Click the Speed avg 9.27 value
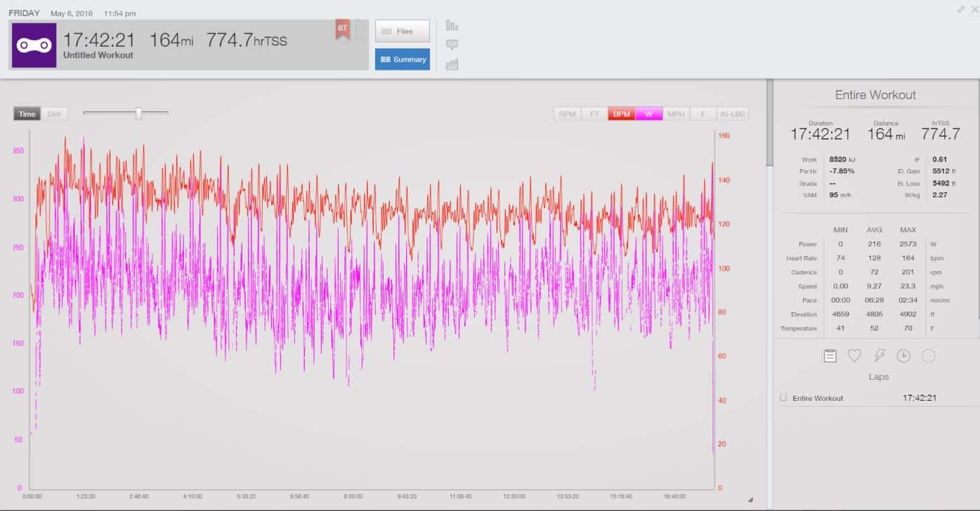The image size is (980, 511). 874,286
